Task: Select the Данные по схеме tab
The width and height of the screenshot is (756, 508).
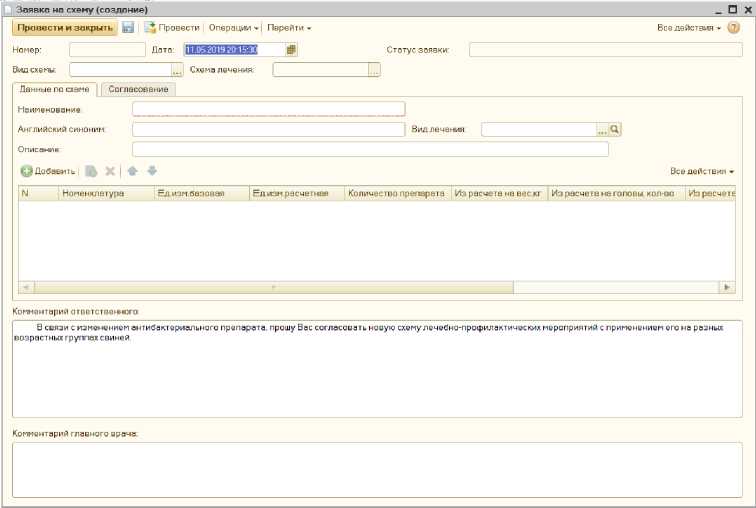Action: [x=55, y=89]
